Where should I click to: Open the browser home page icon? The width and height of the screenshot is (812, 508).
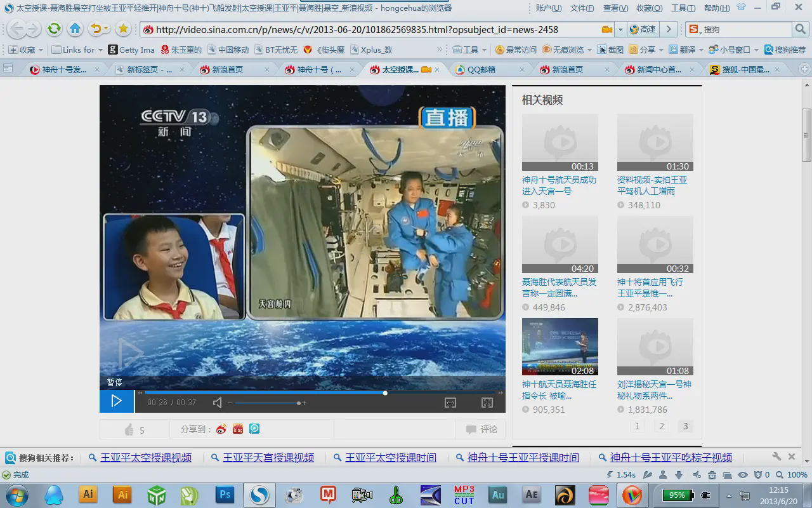tap(75, 29)
